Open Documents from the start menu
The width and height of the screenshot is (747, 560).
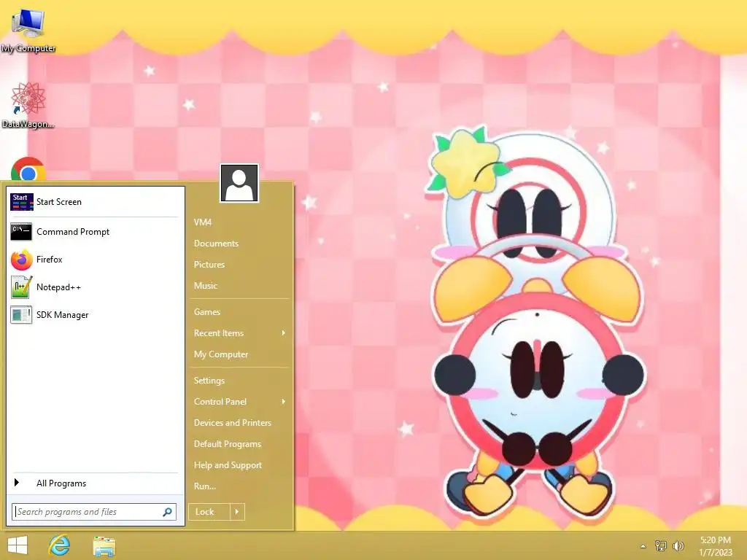point(216,244)
